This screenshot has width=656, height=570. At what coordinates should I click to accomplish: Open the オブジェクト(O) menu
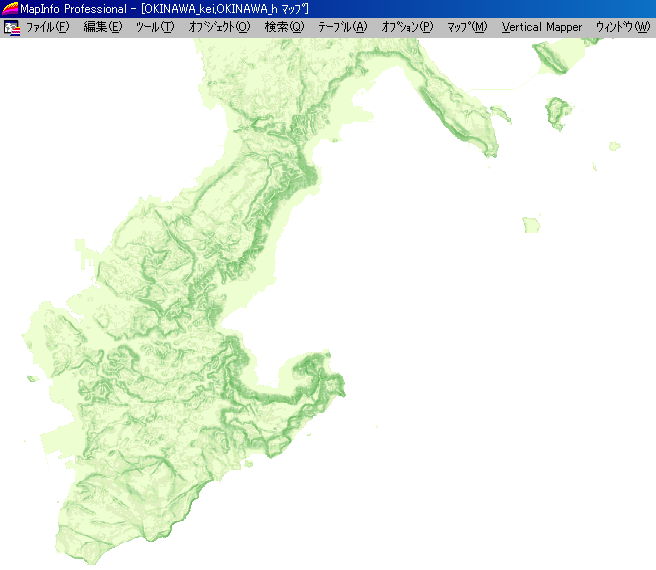[219, 27]
